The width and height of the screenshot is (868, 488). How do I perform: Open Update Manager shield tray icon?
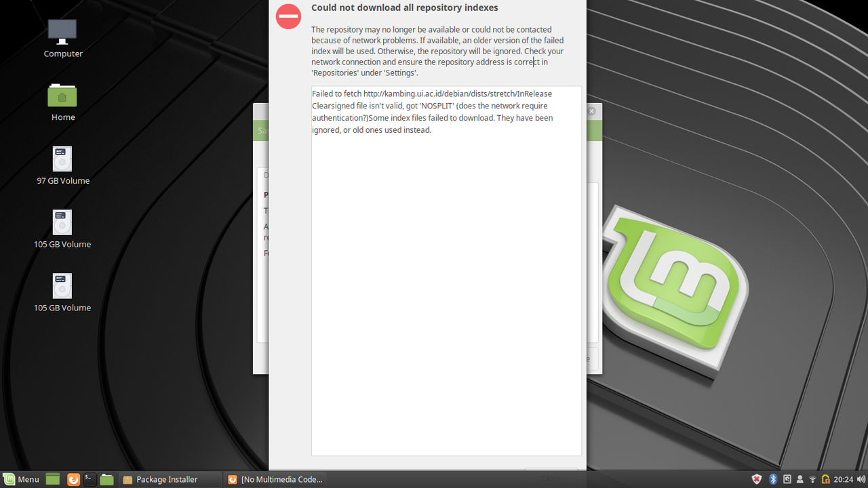(x=757, y=479)
